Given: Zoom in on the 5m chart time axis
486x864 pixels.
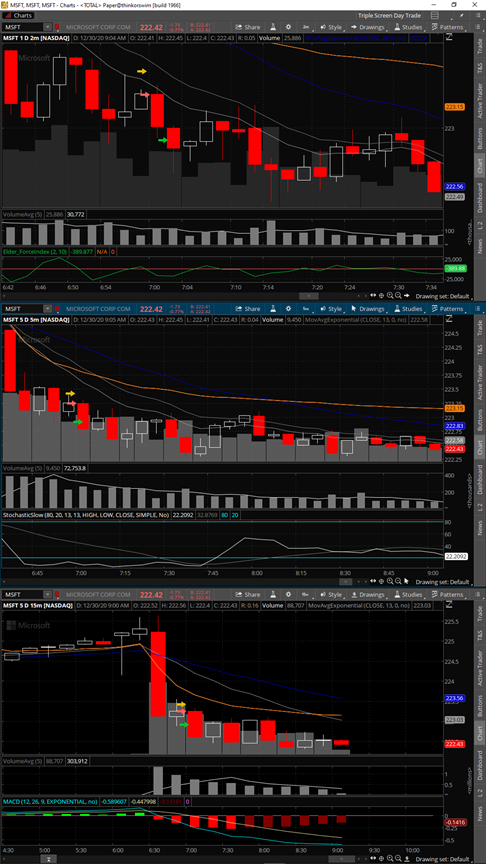Looking at the screenshot, I should (x=390, y=581).
